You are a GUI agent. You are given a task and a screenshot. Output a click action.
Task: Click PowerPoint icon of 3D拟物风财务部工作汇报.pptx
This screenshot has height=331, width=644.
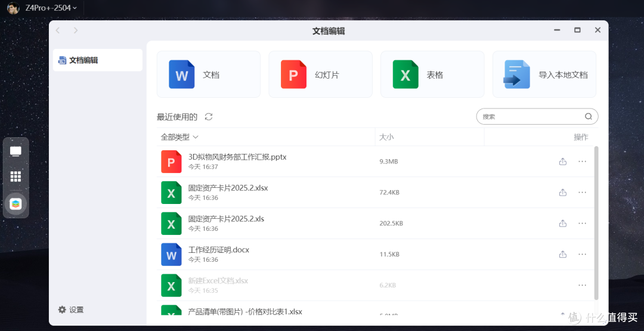pos(171,162)
